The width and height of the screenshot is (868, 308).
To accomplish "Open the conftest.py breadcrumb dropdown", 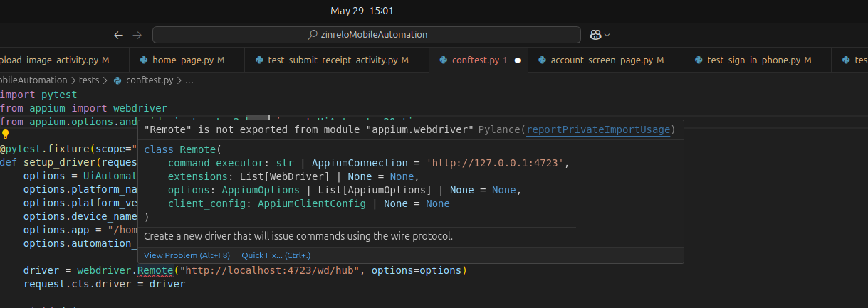I will point(150,80).
